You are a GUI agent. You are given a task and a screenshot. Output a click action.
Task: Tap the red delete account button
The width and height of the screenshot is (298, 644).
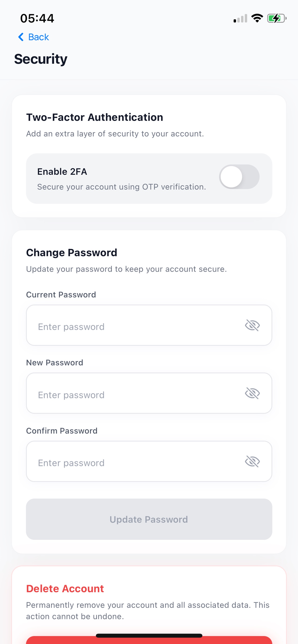tap(149, 641)
